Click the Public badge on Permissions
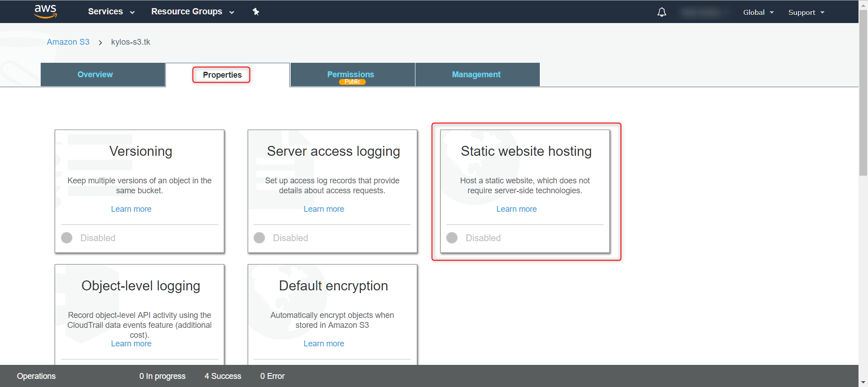 point(352,82)
